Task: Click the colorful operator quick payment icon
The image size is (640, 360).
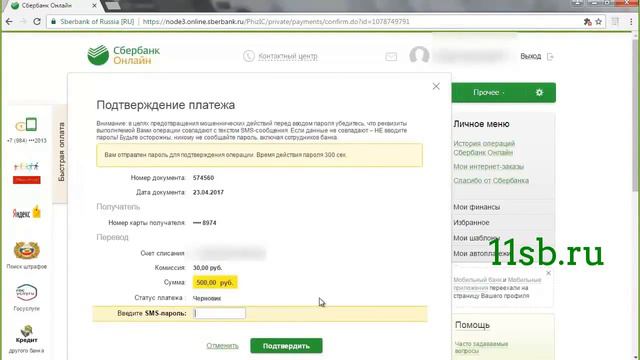Action: pos(27,173)
